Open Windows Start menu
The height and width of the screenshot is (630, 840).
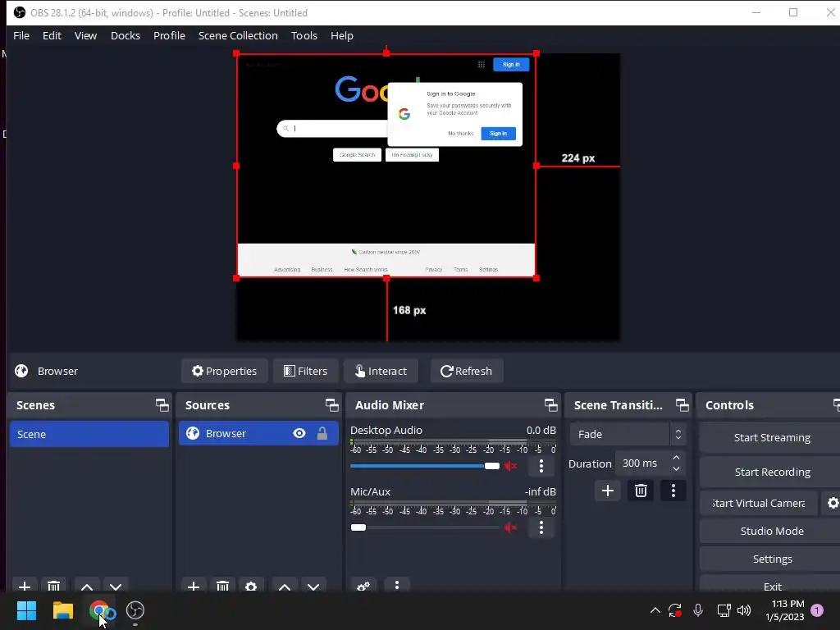click(26, 610)
